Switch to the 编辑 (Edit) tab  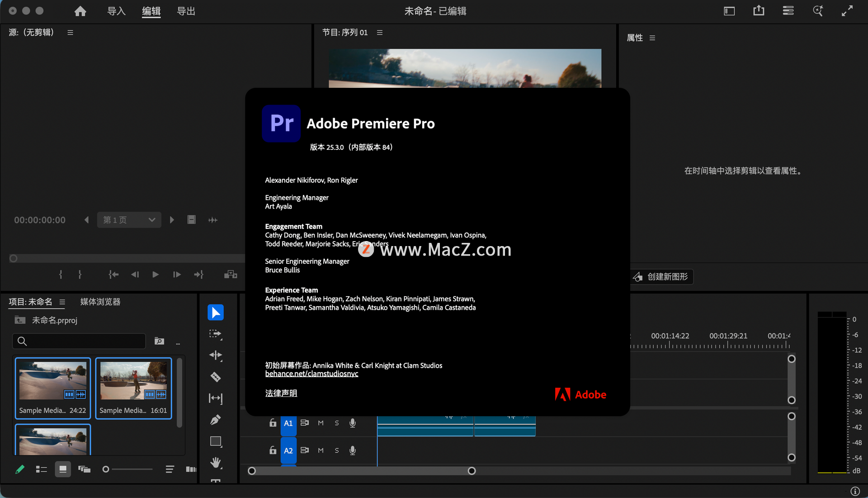151,11
